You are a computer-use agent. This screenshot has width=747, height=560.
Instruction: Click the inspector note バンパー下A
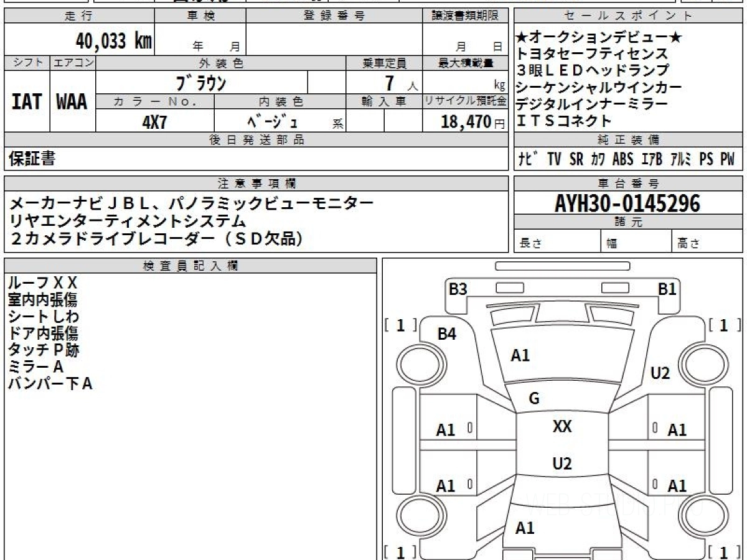tap(50, 384)
